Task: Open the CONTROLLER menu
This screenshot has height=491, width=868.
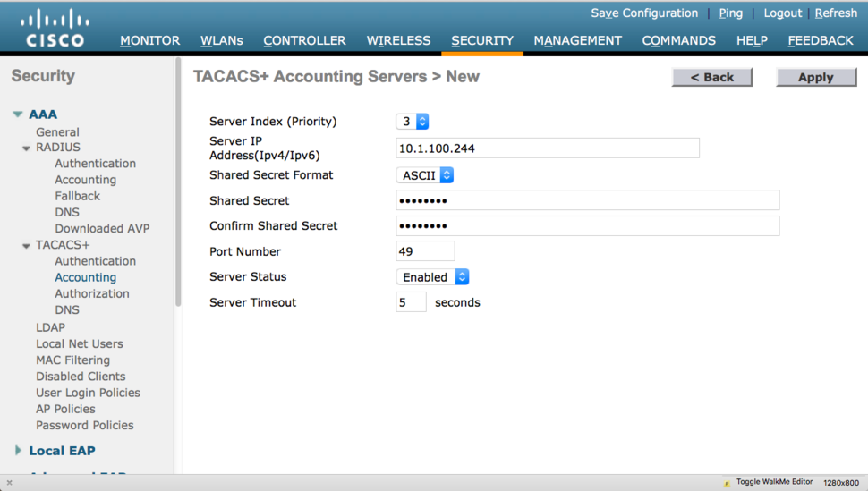Action: (x=304, y=40)
